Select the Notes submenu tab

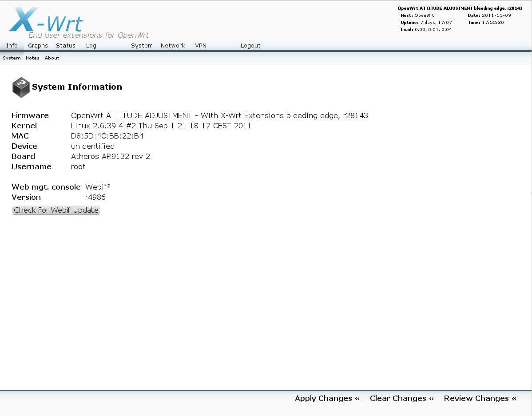pyautogui.click(x=32, y=58)
